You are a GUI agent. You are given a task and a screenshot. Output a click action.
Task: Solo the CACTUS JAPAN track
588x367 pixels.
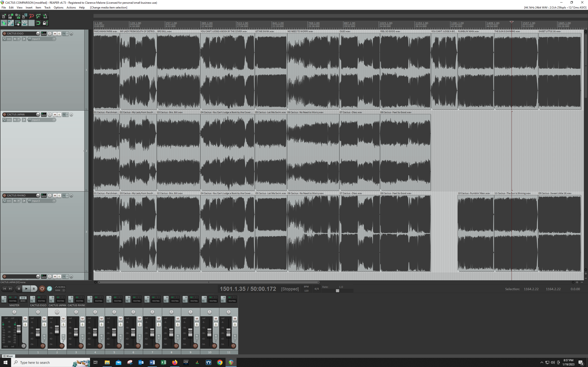[59, 114]
